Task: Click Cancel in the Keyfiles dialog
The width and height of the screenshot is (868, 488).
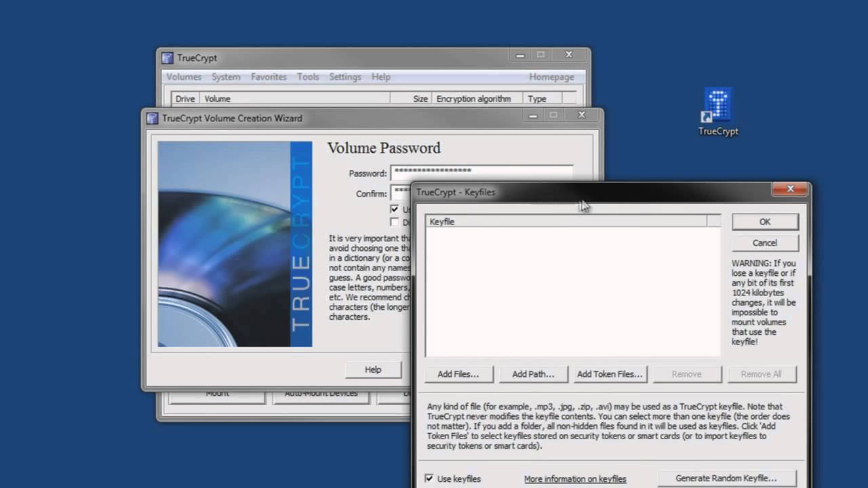Action: tap(765, 243)
